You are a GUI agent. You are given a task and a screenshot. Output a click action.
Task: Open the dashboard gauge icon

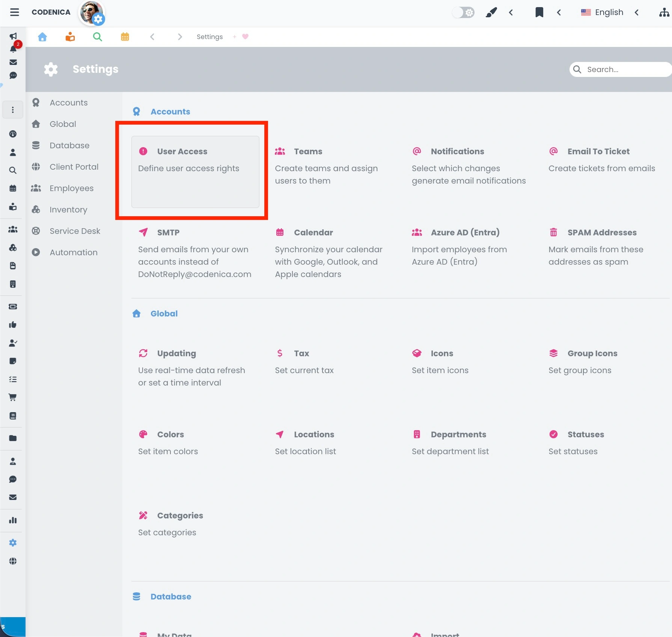point(13,134)
